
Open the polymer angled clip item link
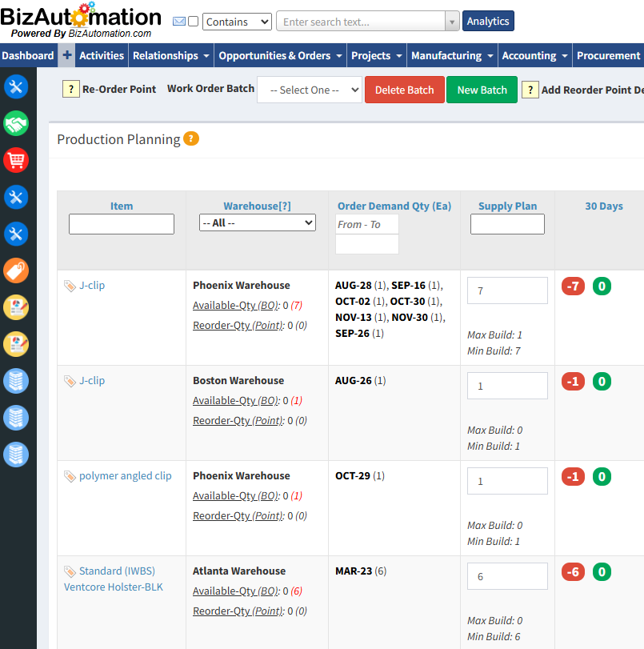126,476
